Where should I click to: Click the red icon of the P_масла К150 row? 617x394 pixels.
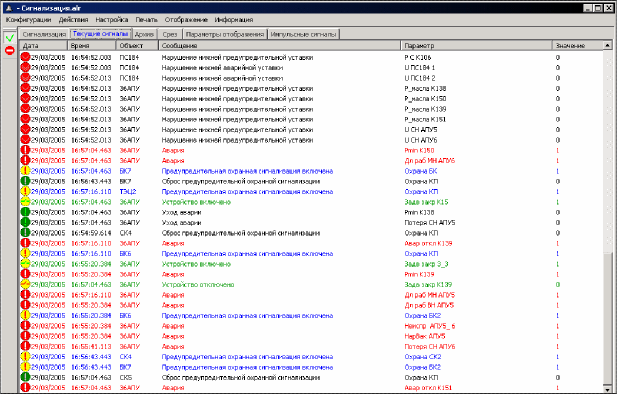pos(25,98)
